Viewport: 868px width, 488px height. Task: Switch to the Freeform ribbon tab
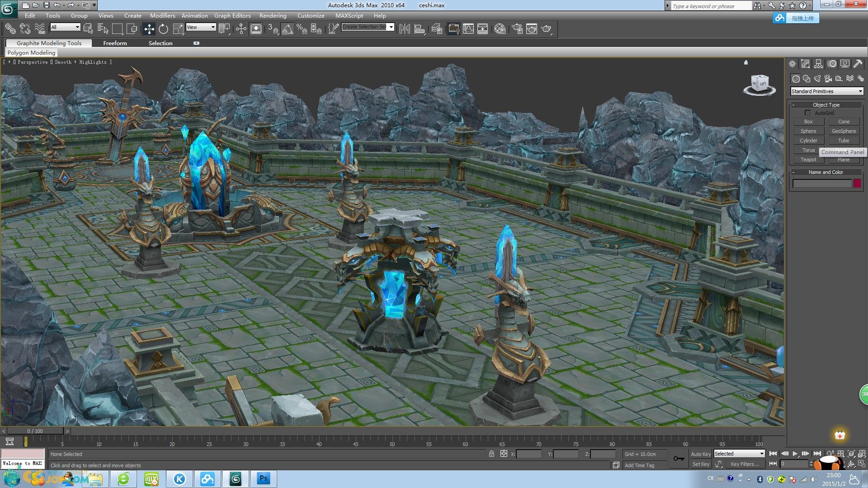pos(115,43)
